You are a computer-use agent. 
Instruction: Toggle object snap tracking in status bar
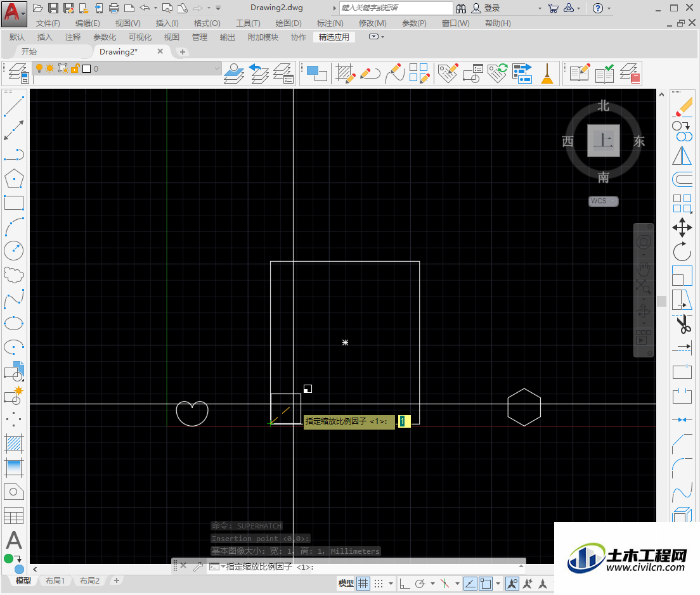(470, 584)
